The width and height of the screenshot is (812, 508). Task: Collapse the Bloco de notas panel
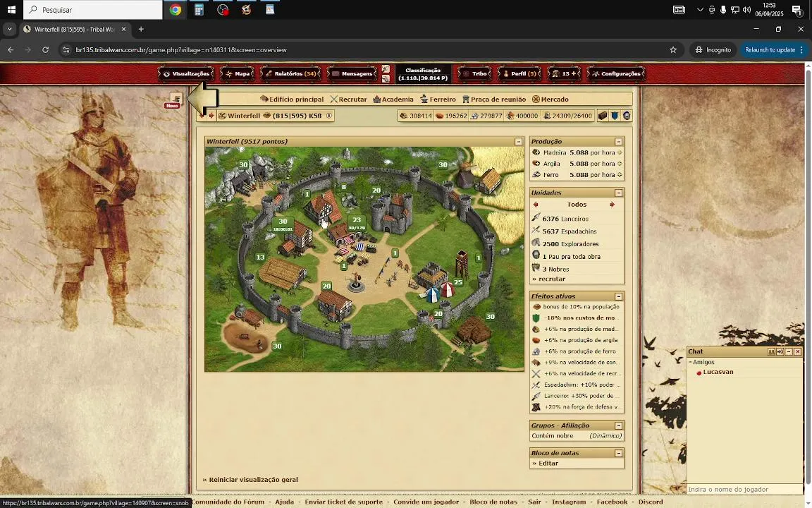pyautogui.click(x=618, y=453)
